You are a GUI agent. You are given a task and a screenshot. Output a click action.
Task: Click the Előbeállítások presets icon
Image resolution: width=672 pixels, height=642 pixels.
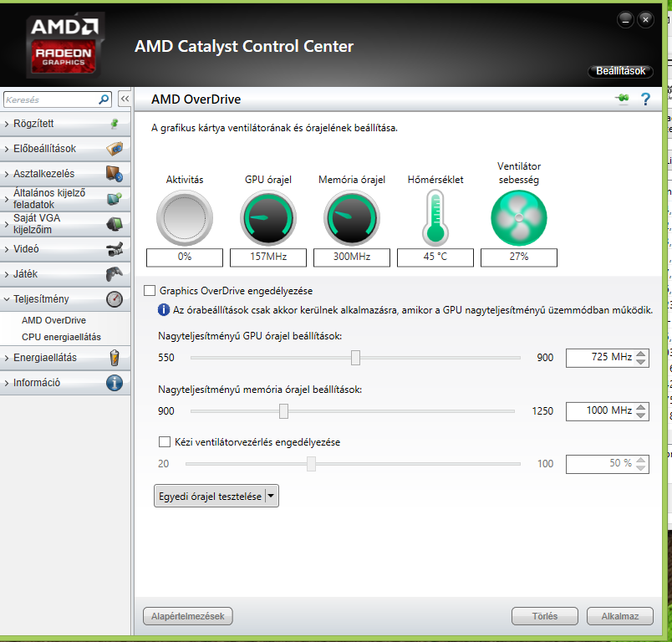(x=115, y=149)
